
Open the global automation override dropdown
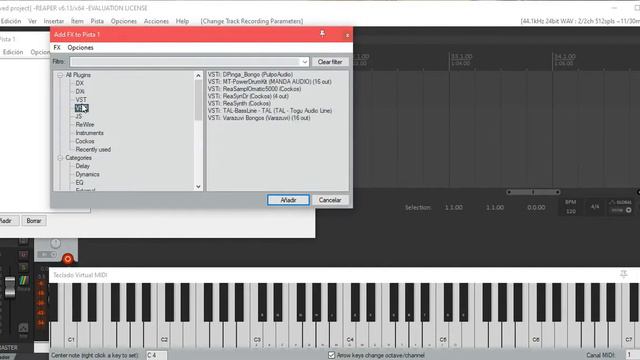[x=621, y=206]
